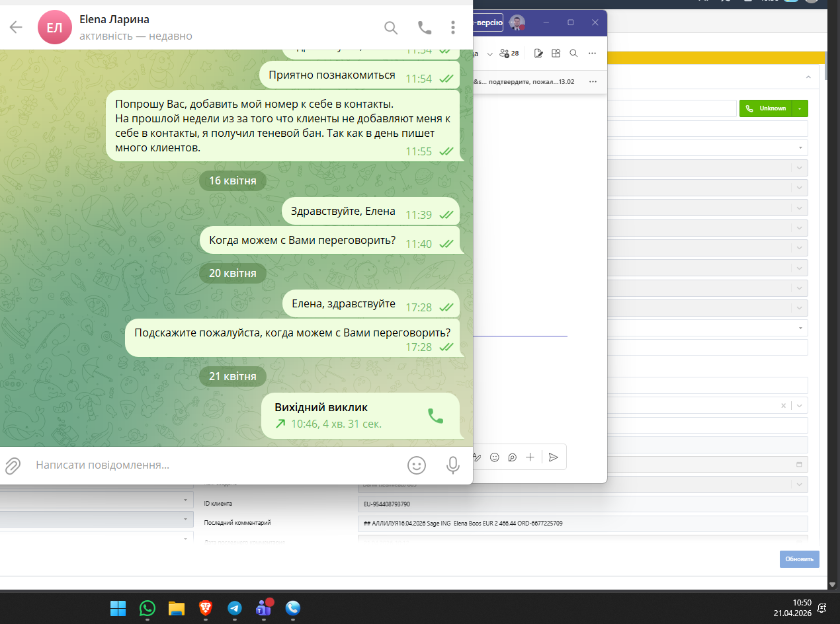Image resolution: width=840 pixels, height=624 pixels.
Task: Open File Explorer from the taskbar
Action: (176, 607)
